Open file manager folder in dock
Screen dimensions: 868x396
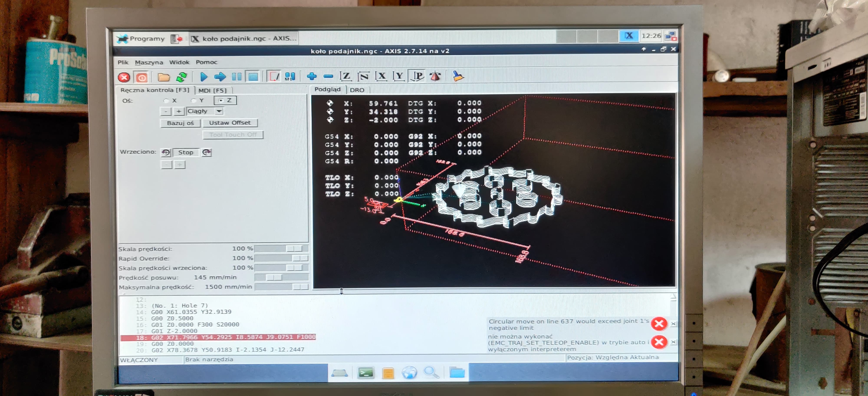tap(457, 372)
